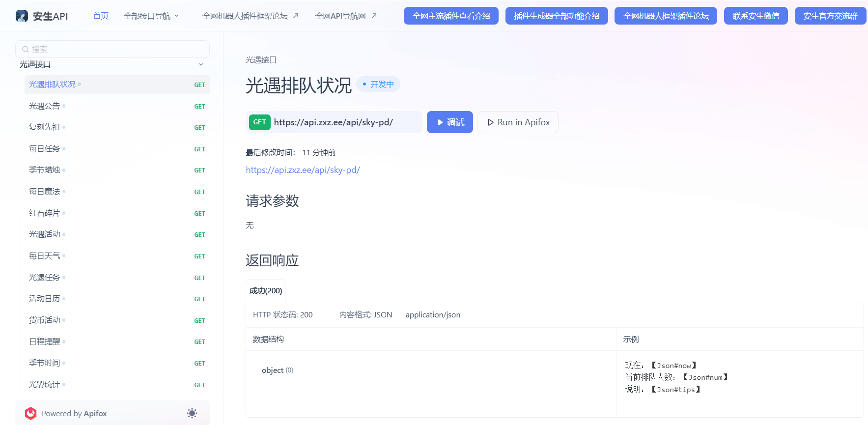Select 季节蜡烛 in sidebar
868x425 pixels.
(x=117, y=170)
